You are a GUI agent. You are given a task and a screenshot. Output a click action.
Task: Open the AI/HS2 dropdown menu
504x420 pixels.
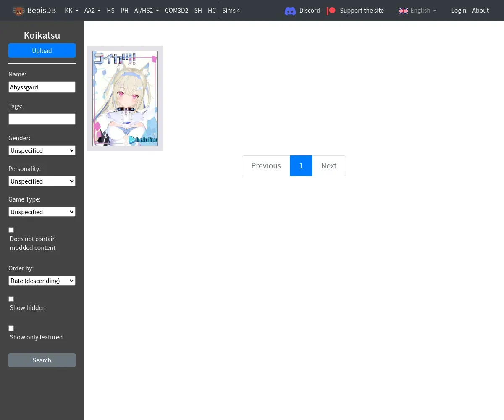point(147,10)
